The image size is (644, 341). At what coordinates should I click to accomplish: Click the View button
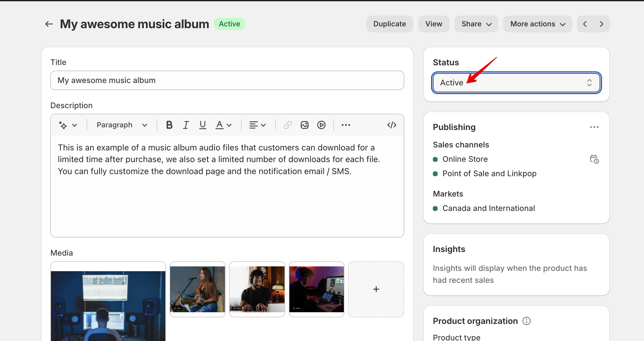433,24
